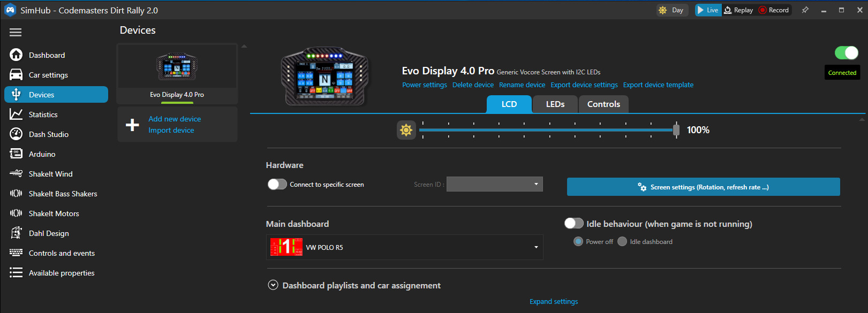Click Import device link
Screen dimensions: 868x313
tap(171, 130)
